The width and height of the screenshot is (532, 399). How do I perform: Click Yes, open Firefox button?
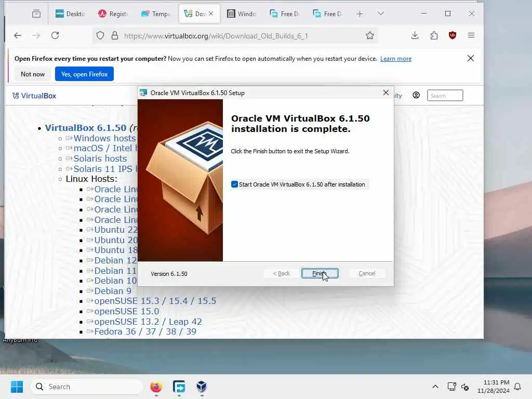(x=85, y=74)
